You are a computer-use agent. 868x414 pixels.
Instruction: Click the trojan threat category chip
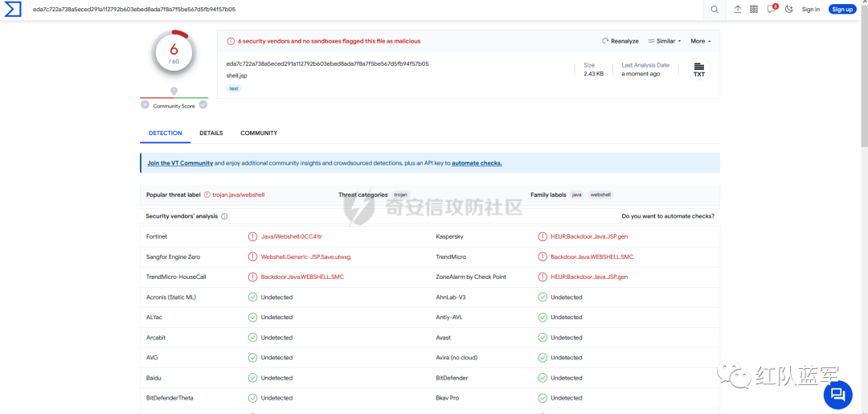click(x=400, y=195)
